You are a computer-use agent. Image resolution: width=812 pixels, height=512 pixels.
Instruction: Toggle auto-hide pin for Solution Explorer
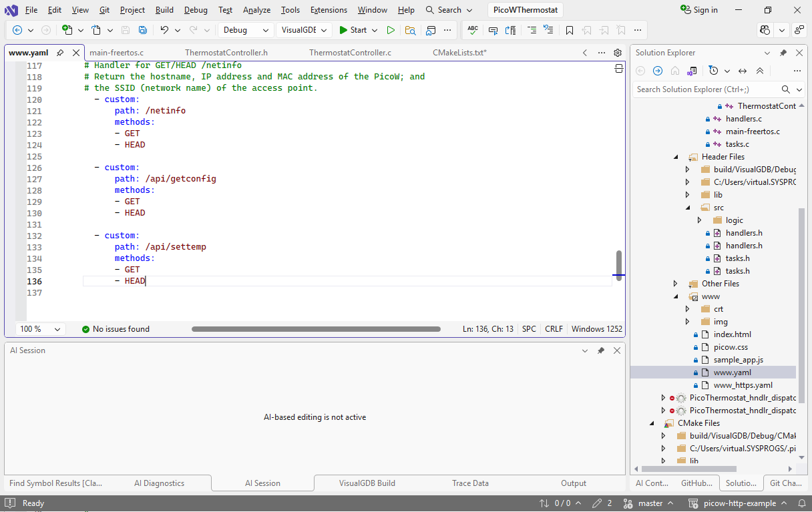point(783,53)
